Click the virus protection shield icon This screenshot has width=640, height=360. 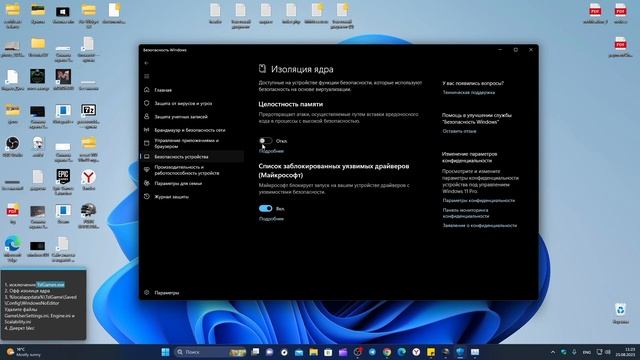click(147, 103)
